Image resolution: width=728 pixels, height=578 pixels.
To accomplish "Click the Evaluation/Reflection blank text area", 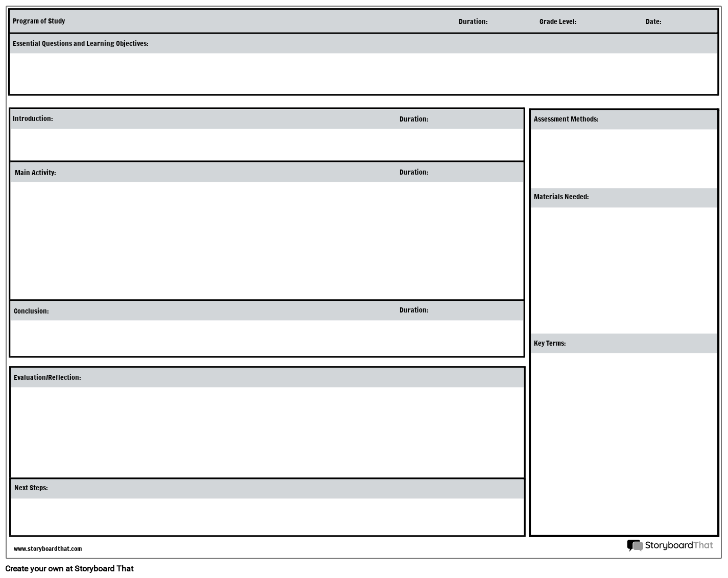I will click(267, 432).
